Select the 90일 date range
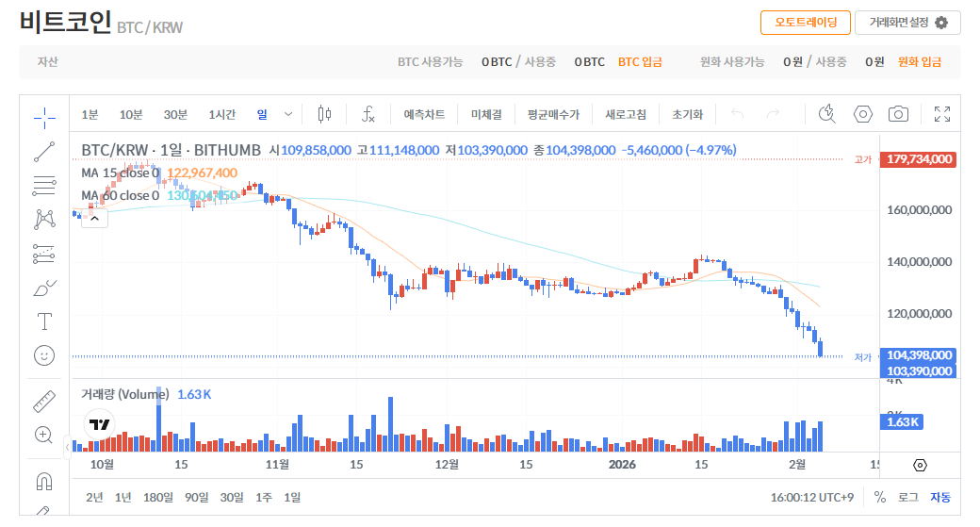This screenshot has width=980, height=527. click(196, 497)
